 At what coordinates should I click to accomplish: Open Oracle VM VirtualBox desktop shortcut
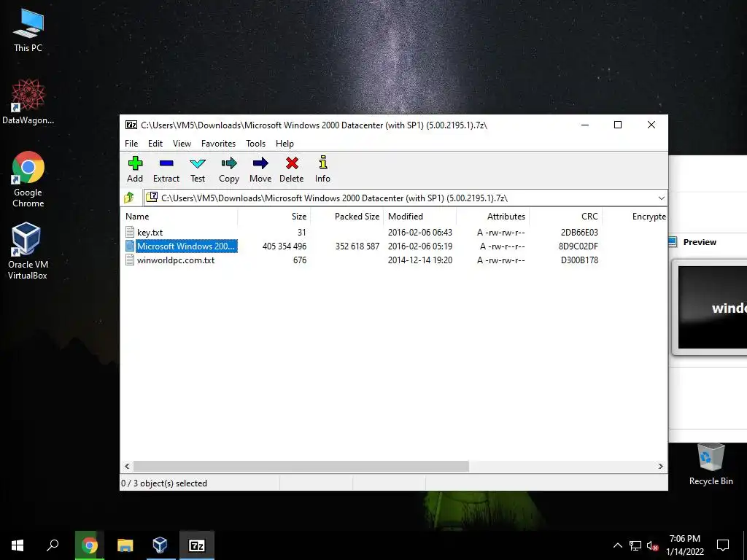tap(28, 251)
